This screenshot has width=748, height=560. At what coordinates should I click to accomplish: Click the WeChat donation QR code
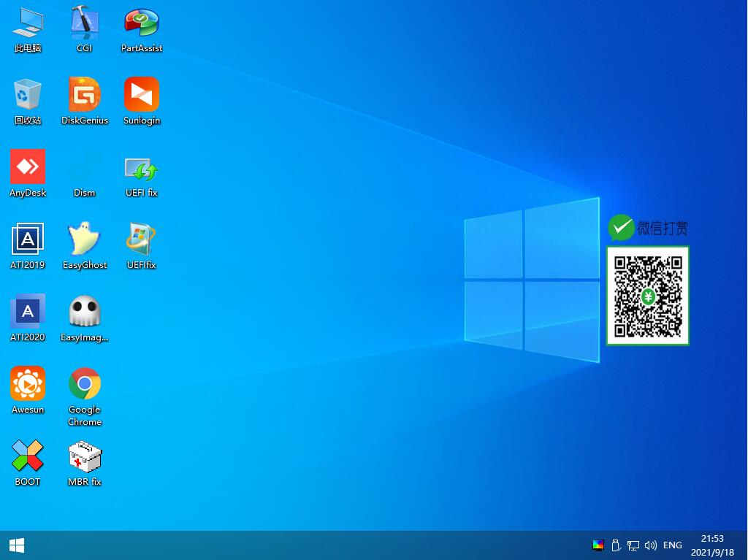click(x=647, y=296)
